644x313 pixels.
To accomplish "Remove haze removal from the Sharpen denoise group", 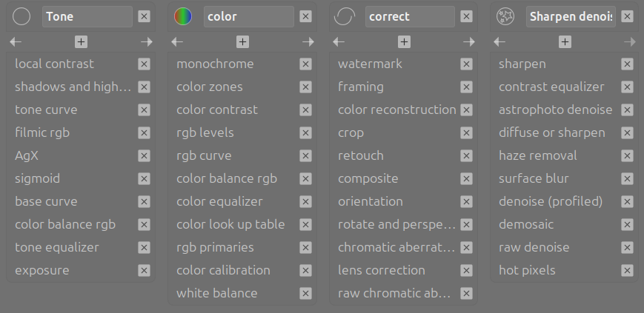I will tap(628, 156).
